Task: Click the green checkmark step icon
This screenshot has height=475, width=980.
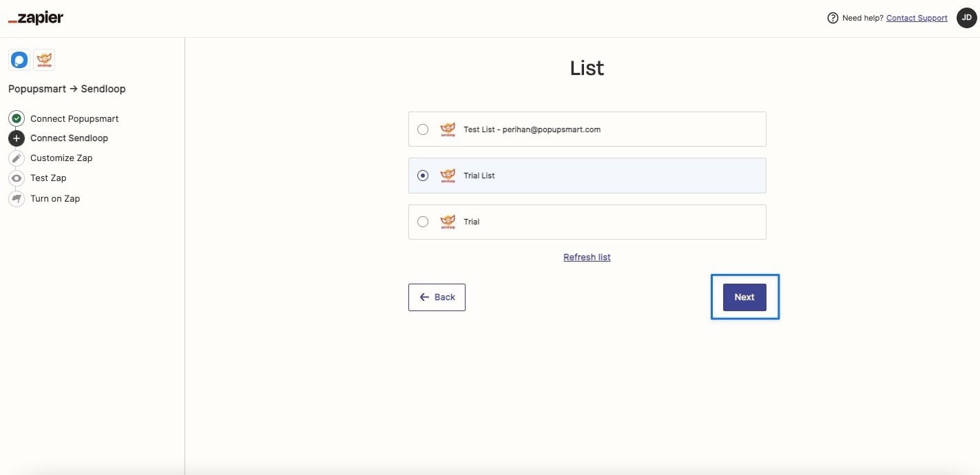Action: pyautogui.click(x=17, y=118)
